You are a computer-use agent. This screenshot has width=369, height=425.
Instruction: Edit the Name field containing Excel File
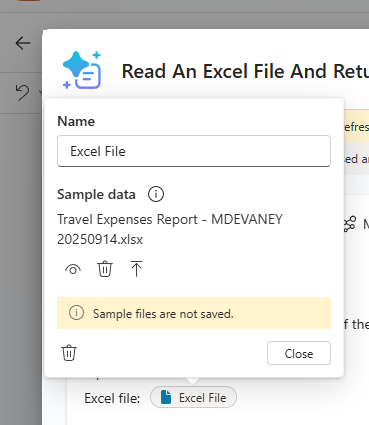click(x=194, y=151)
